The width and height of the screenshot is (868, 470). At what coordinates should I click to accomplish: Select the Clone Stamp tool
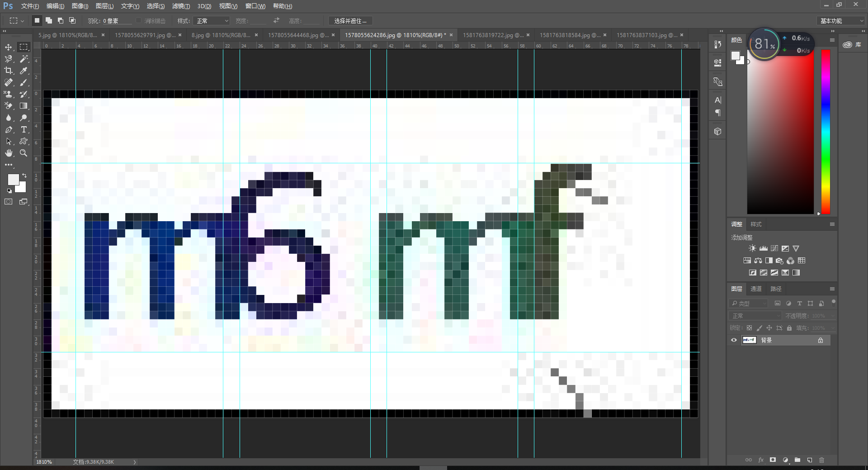(9, 94)
